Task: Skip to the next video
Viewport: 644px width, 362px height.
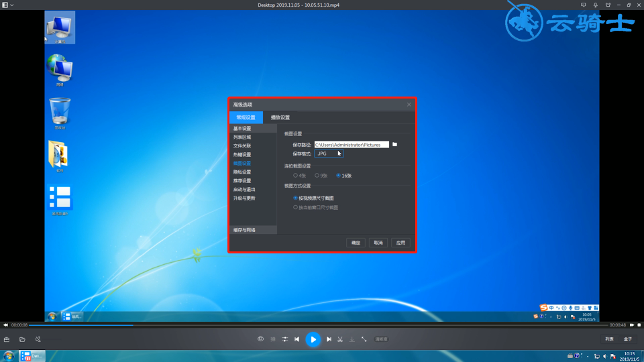Action: coord(329,339)
